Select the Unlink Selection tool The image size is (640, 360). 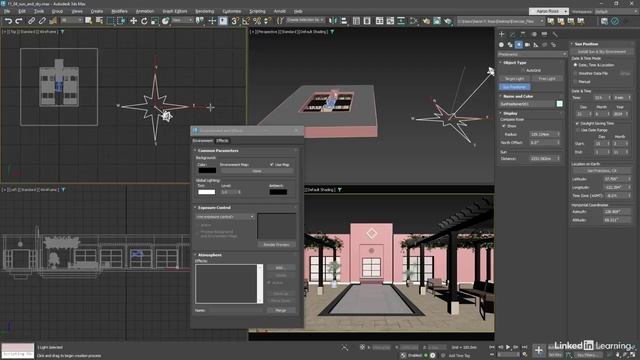click(x=42, y=21)
